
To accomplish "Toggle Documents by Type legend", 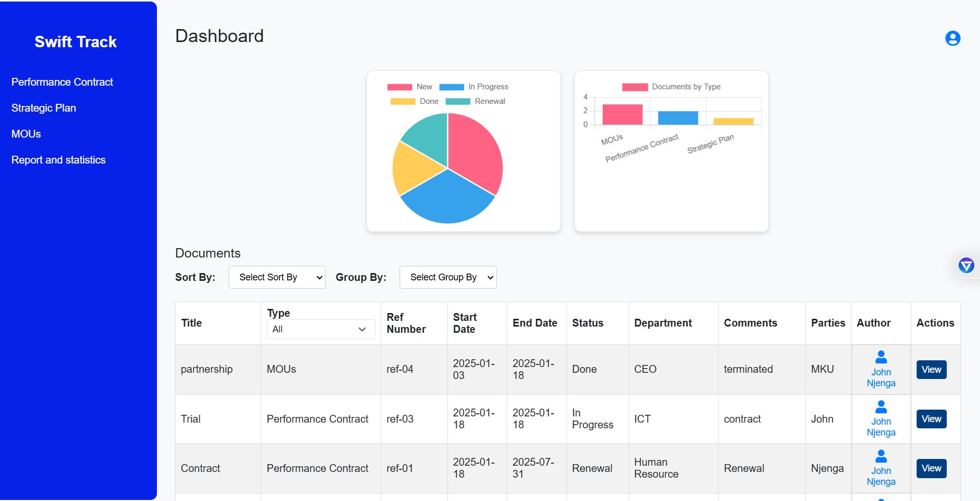I will pos(634,87).
